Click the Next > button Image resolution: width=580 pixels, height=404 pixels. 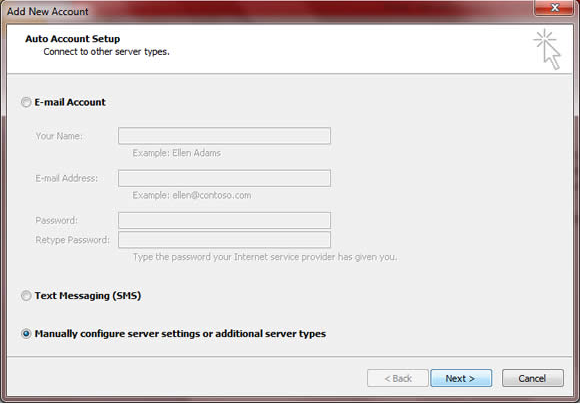(x=461, y=378)
